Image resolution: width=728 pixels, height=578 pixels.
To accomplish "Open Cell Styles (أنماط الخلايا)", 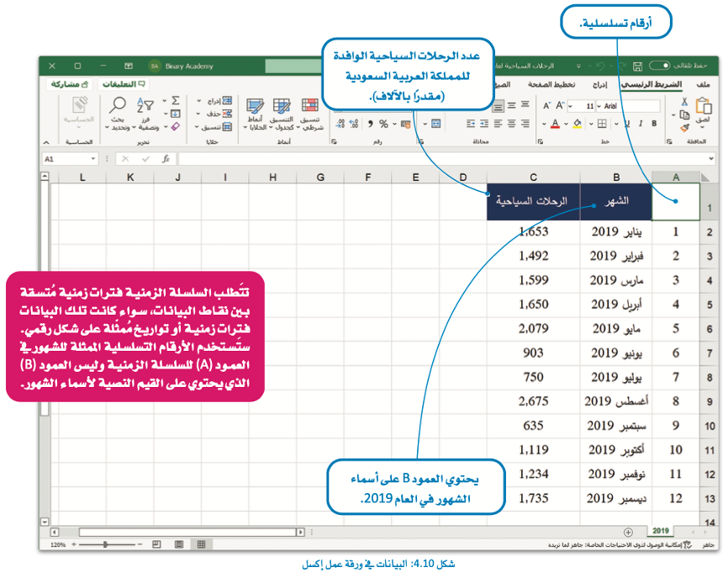I will point(255,114).
